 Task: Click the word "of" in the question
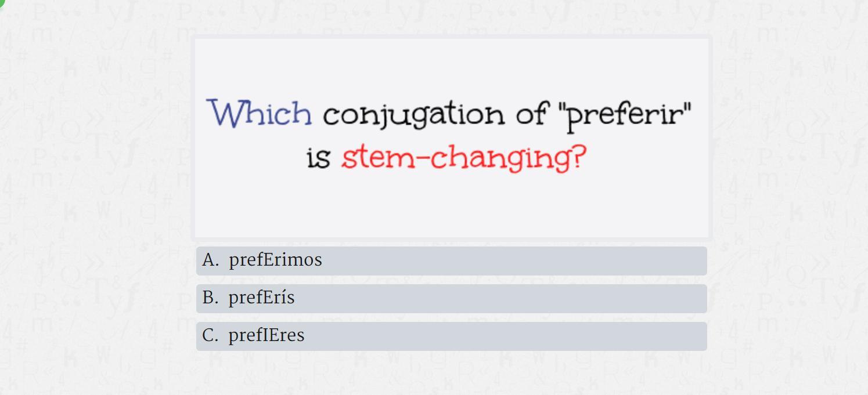(531, 114)
